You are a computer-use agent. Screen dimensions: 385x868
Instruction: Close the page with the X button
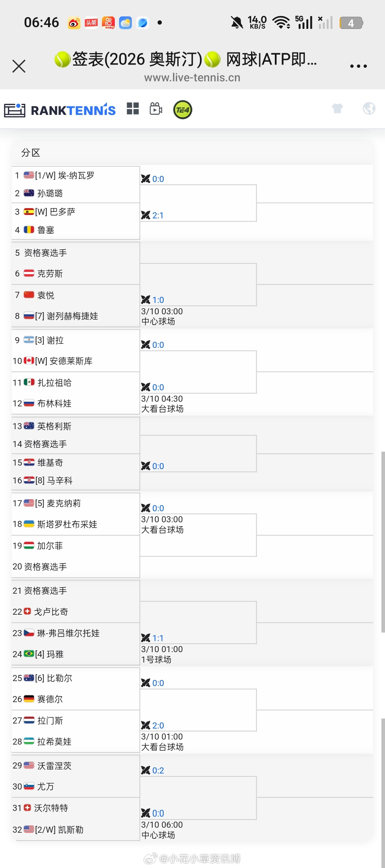coord(19,66)
